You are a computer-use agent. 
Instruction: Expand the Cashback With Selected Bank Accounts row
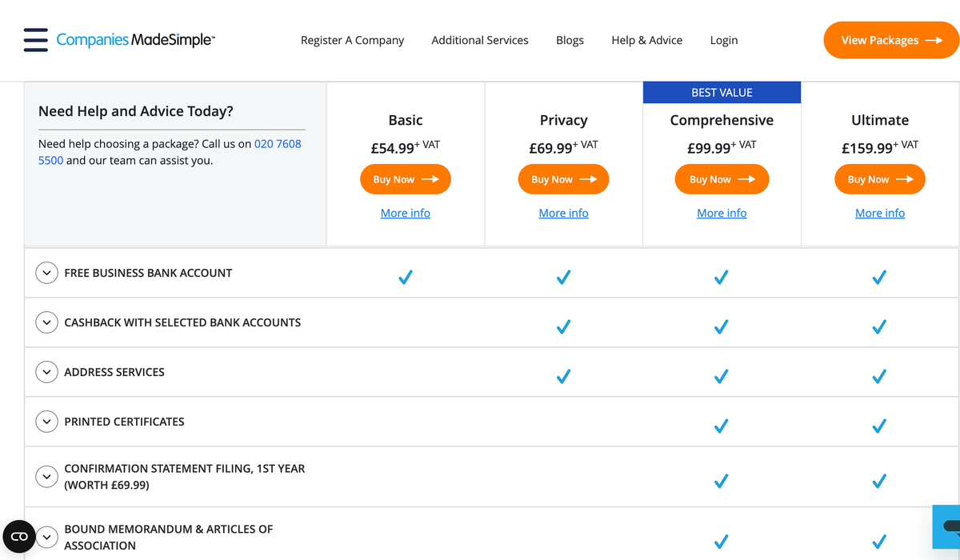(46, 322)
